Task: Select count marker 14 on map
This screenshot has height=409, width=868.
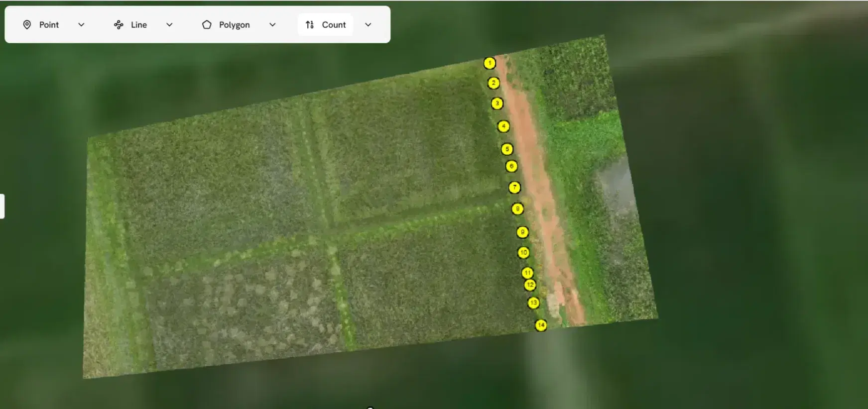Action: click(541, 325)
